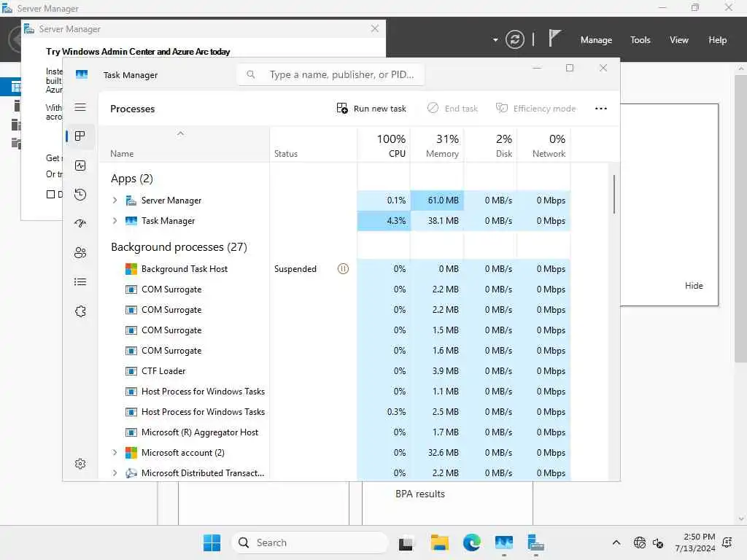Select the Processes page icon in sidebar
Image resolution: width=747 pixels, height=560 pixels.
point(80,136)
